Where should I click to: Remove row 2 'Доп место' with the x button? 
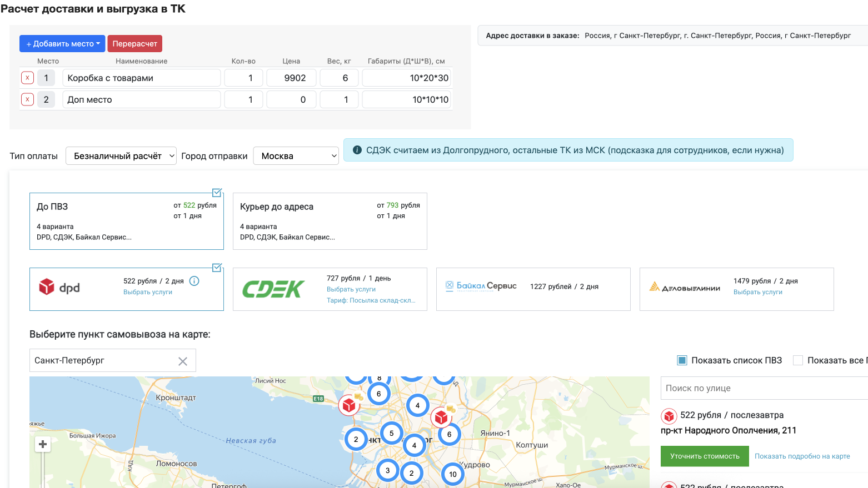click(x=27, y=100)
